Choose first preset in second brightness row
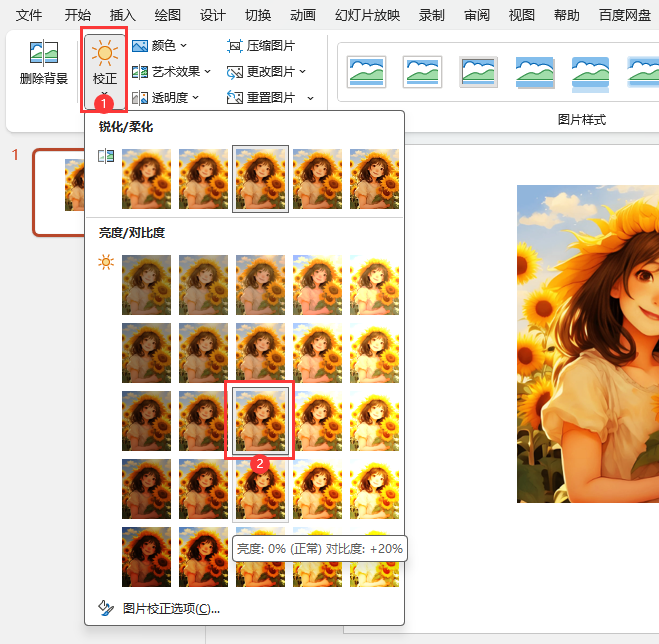The image size is (659, 644). tap(146, 353)
